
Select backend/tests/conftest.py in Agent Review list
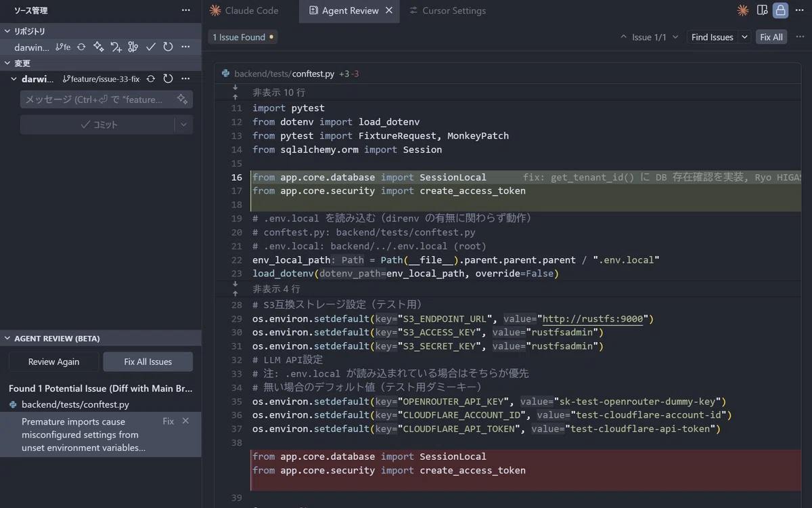(75, 404)
